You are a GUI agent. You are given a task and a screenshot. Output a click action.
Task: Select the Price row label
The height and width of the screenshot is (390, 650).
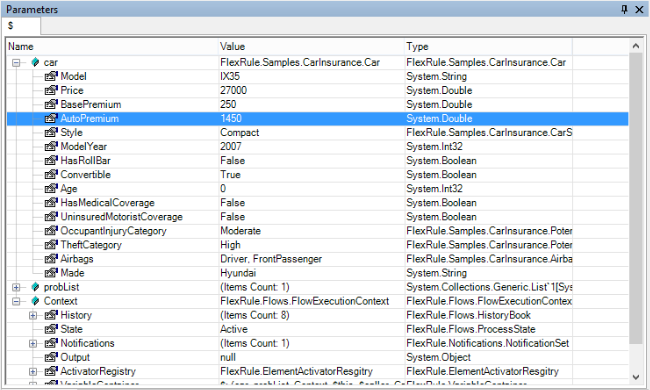point(72,91)
